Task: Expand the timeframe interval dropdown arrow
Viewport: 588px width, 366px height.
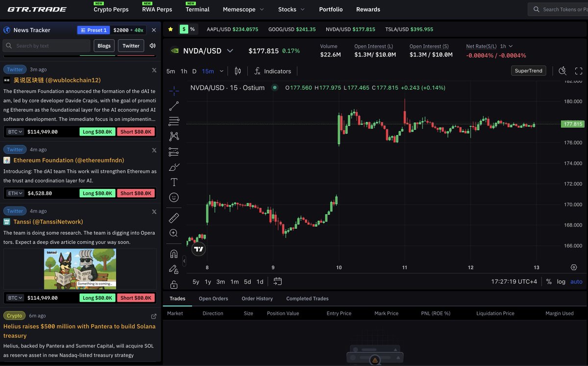Action: [x=221, y=71]
